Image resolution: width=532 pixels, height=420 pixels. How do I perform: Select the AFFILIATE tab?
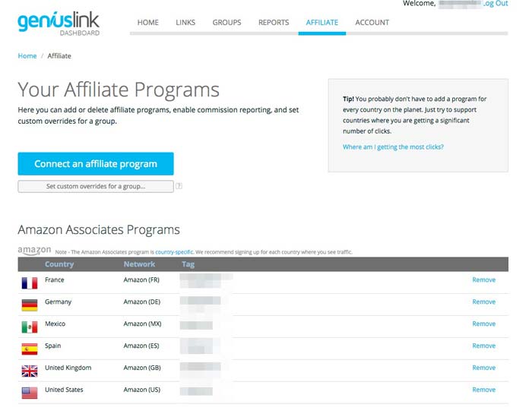tap(322, 22)
